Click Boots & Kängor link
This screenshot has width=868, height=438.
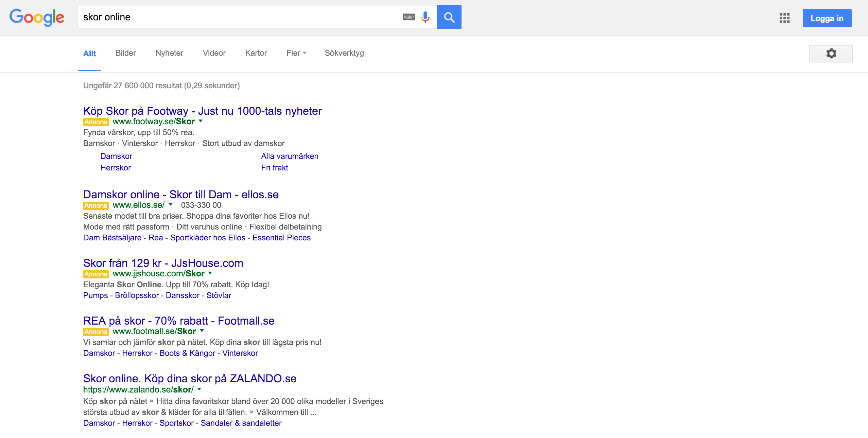[187, 353]
